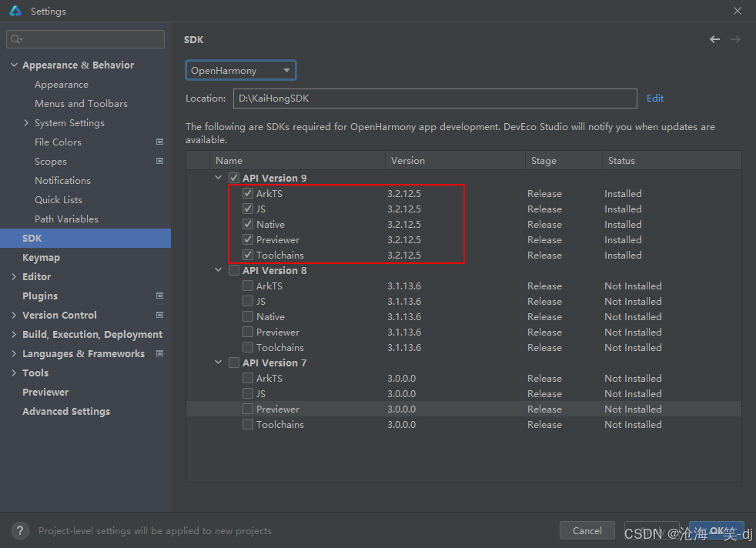This screenshot has height=548, width=756.
Task: Click the search magnifier icon
Action: [x=16, y=39]
